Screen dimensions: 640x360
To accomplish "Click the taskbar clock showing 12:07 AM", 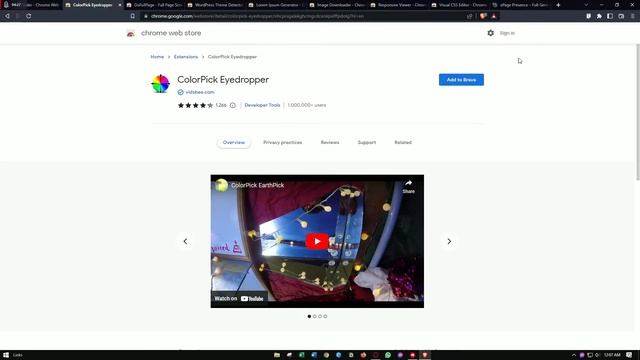I will (612, 355).
